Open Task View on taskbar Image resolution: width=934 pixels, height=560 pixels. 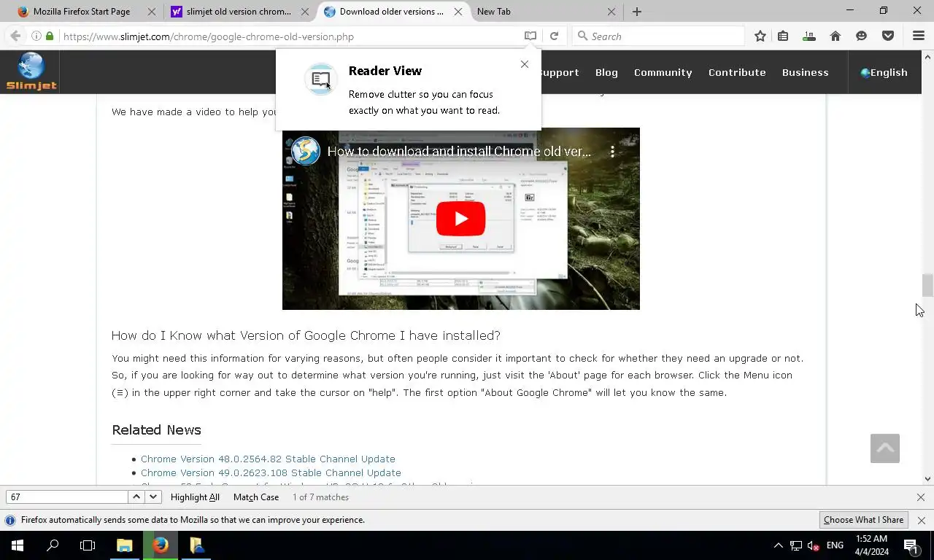point(88,545)
